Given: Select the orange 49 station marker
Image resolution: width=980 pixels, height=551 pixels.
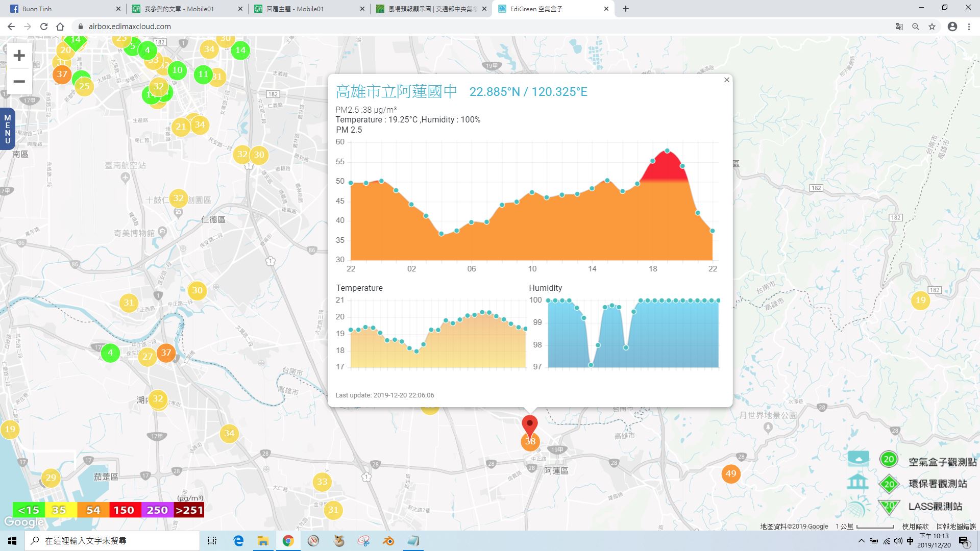Looking at the screenshot, I should click(731, 473).
